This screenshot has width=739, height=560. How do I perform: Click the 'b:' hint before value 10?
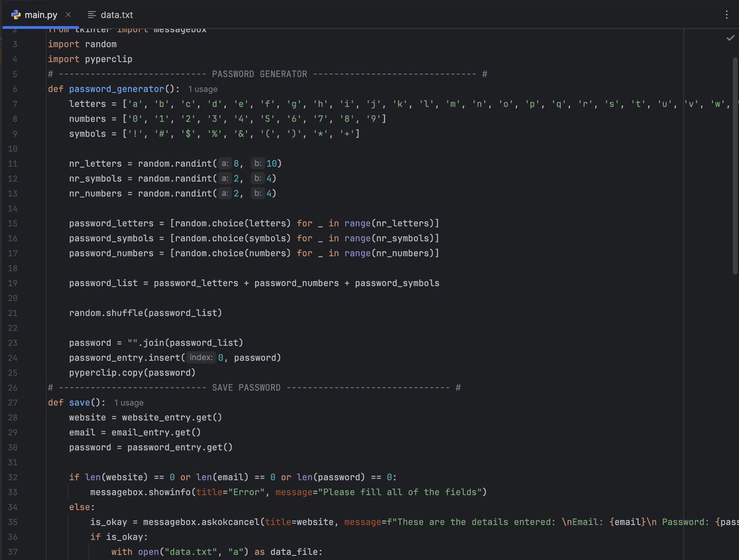(258, 164)
